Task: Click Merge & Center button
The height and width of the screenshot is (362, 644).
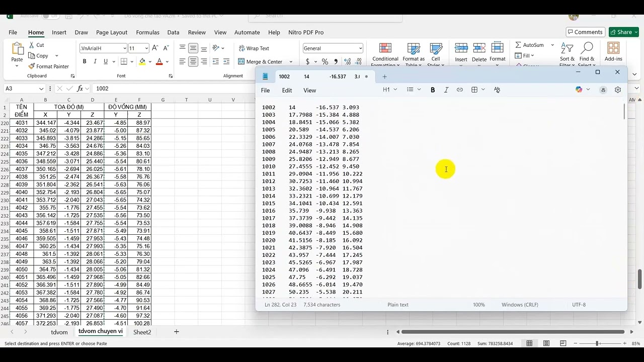Action: click(260, 62)
